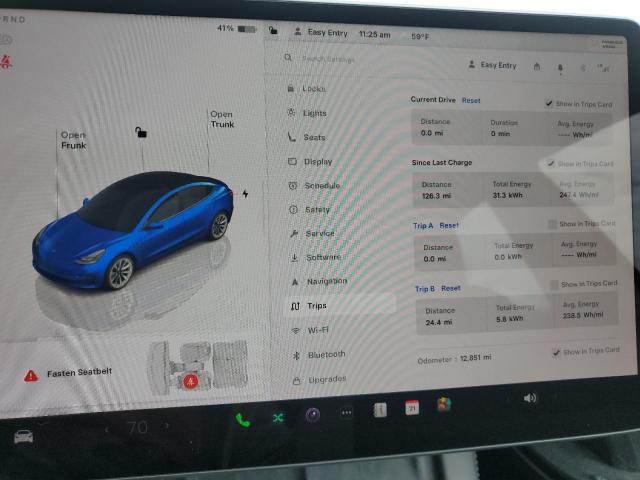Expand Easy Entry profile menu in settings header

492,65
